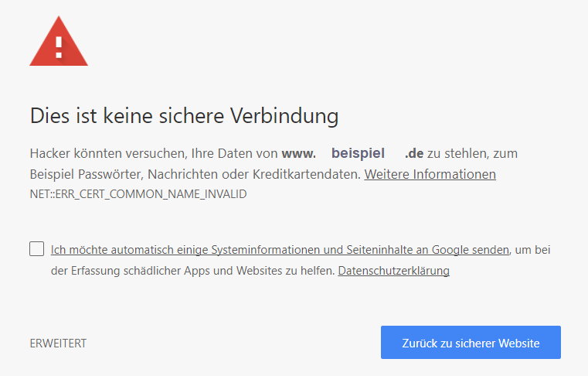588x376 pixels.
Task: Click the Zurück zu sicherer Website button
Action: 471,343
